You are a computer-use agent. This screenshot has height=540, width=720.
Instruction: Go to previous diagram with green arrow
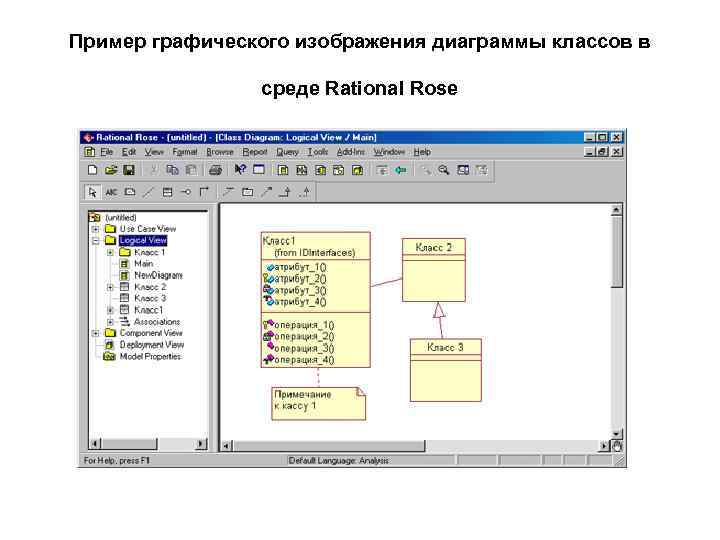point(401,170)
